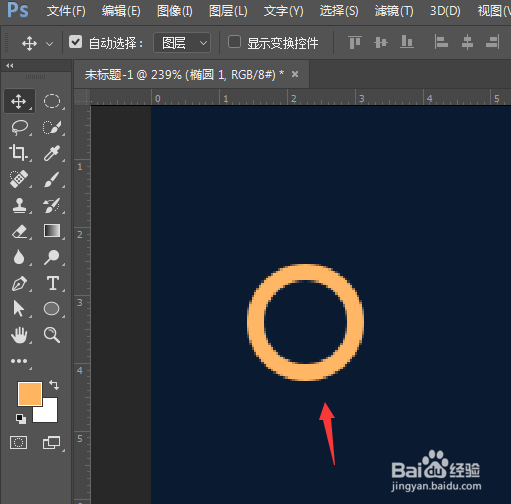This screenshot has height=504, width=511.
Task: Open the Edit Toolbar three-dots menu
Action: click(19, 361)
